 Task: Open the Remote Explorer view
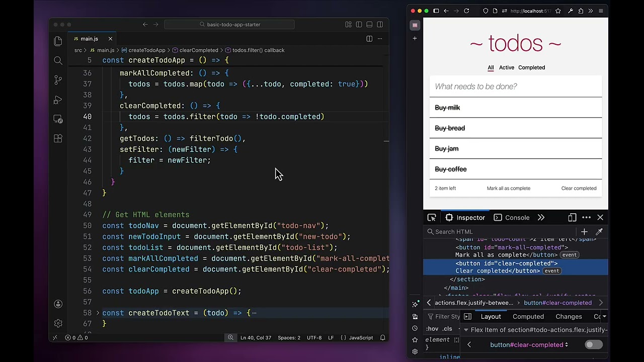(x=58, y=119)
